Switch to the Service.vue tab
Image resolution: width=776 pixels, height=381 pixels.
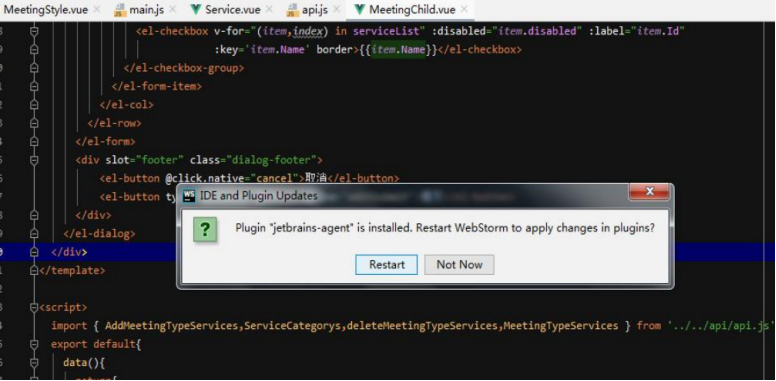click(x=225, y=9)
